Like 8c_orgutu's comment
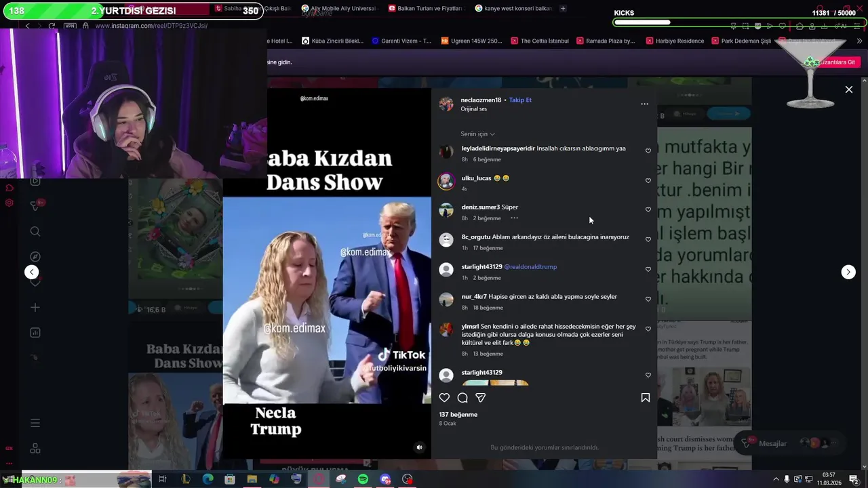 (648, 240)
